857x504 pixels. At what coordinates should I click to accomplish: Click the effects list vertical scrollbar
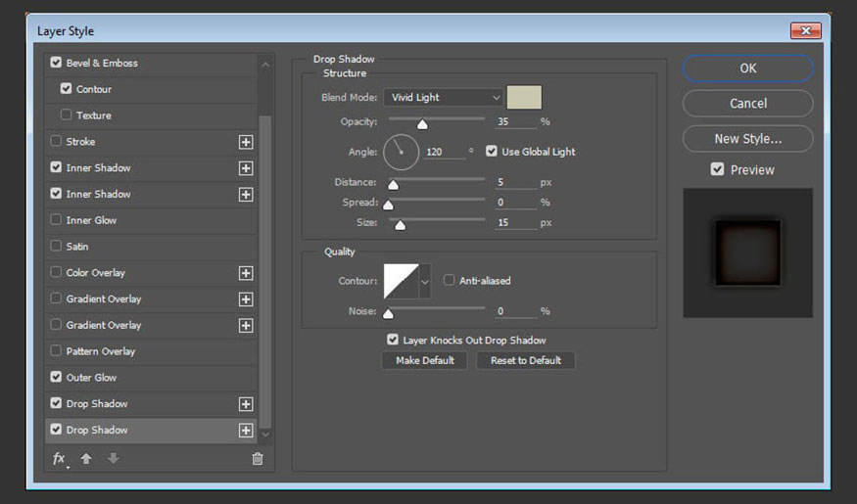pos(265,271)
